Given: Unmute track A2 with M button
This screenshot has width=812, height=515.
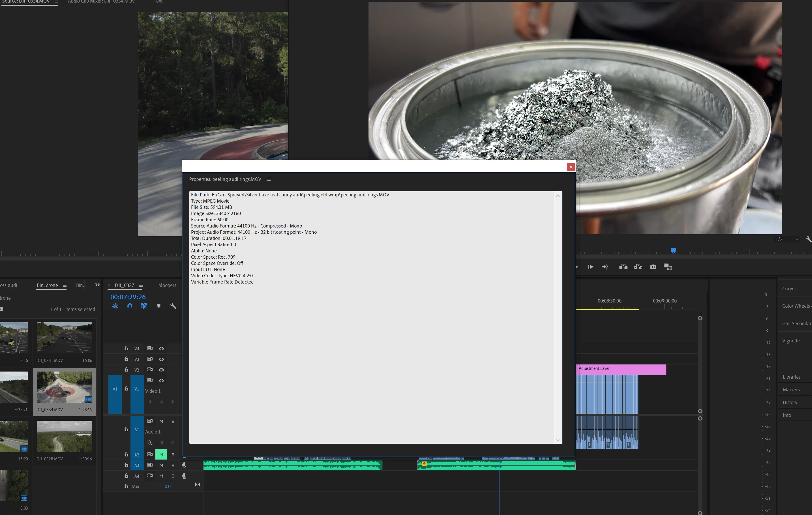Looking at the screenshot, I should point(161,455).
